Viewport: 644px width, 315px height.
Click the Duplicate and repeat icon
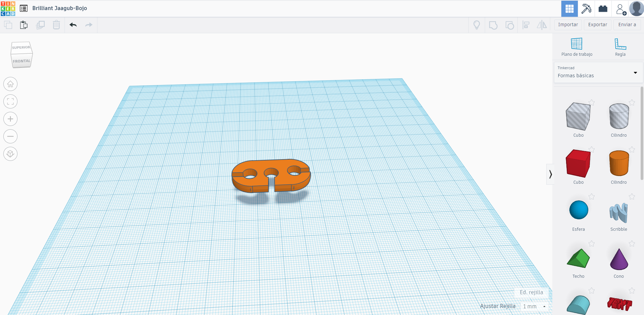40,25
